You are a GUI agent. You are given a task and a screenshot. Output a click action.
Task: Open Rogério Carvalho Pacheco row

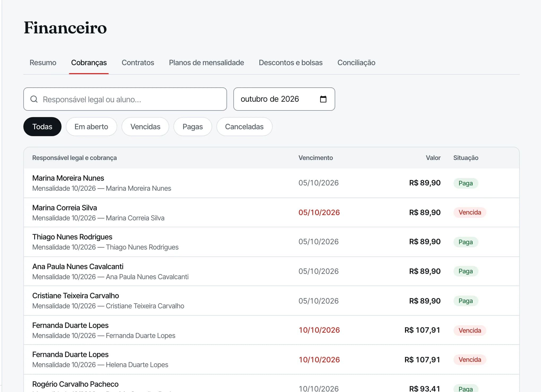tap(271, 383)
